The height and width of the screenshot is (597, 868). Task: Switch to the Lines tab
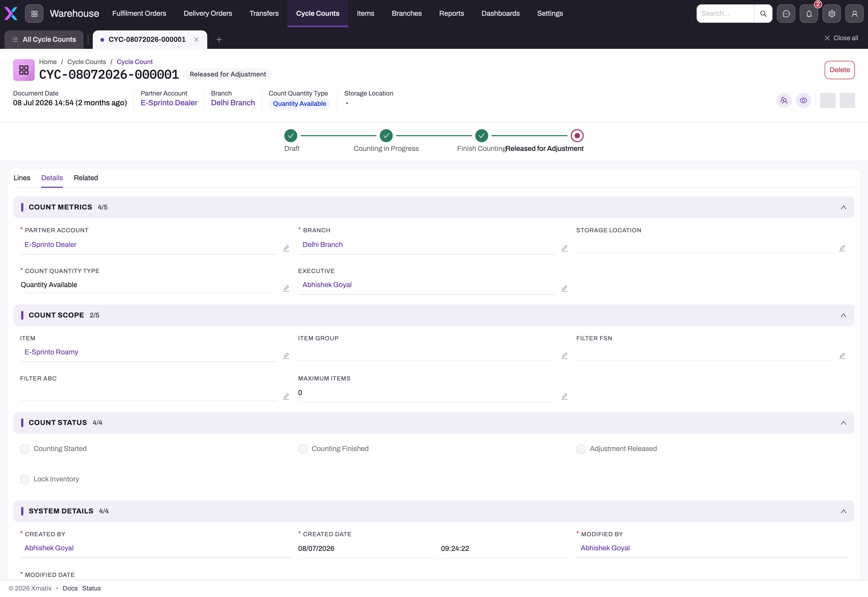click(x=22, y=178)
